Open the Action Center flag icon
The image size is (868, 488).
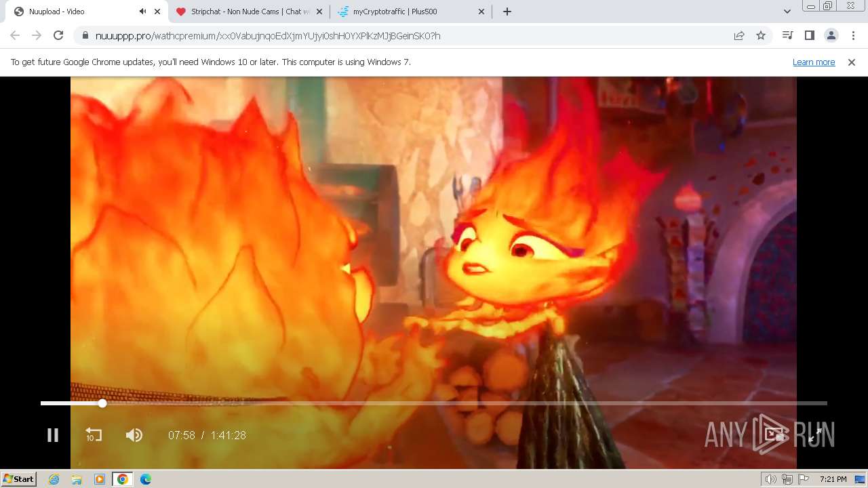(804, 479)
